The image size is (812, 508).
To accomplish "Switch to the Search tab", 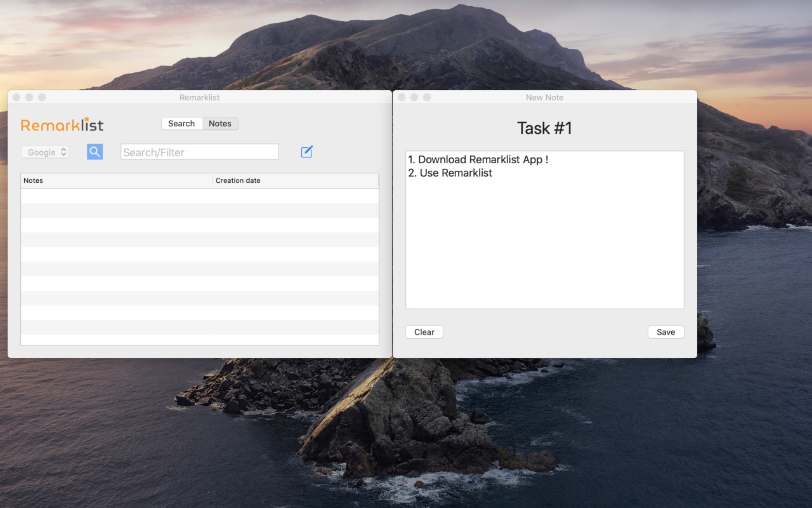I will tap(181, 124).
